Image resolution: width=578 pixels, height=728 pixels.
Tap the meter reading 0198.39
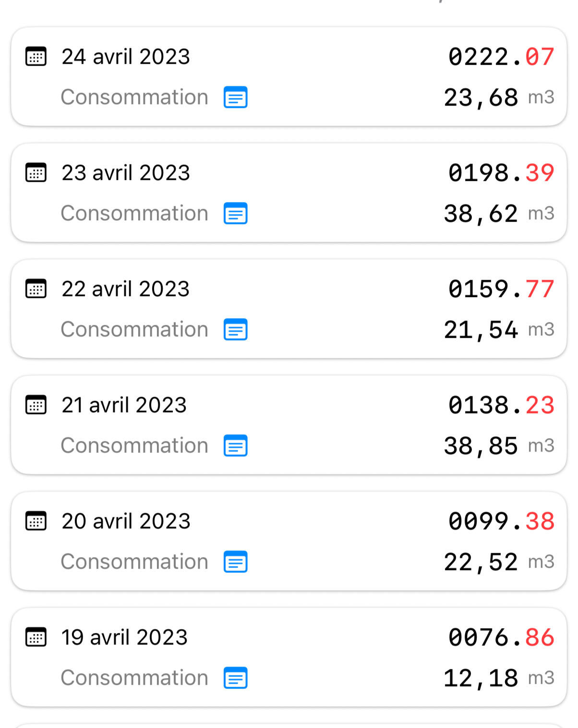[501, 173]
